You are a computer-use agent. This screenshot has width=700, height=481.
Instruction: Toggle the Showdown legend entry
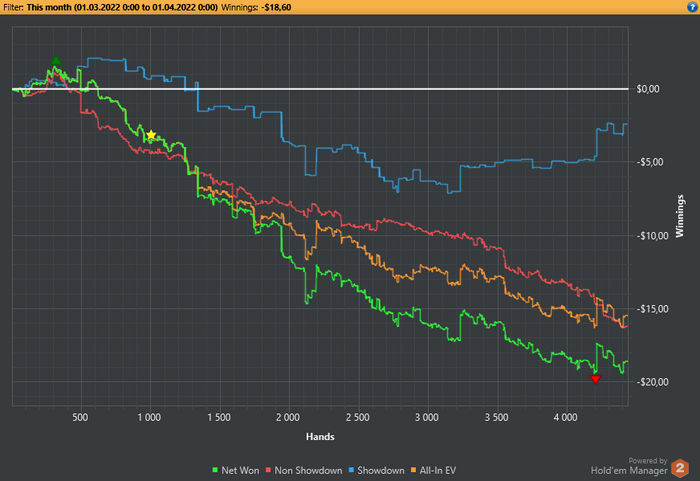pyautogui.click(x=376, y=470)
